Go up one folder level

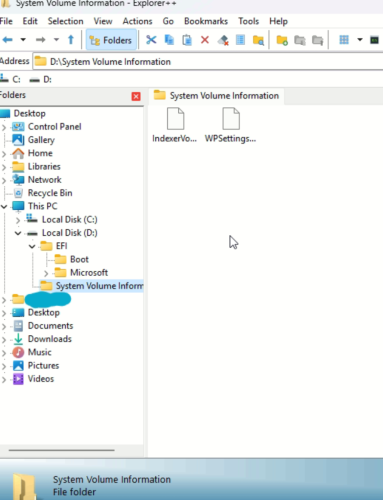(x=71, y=40)
